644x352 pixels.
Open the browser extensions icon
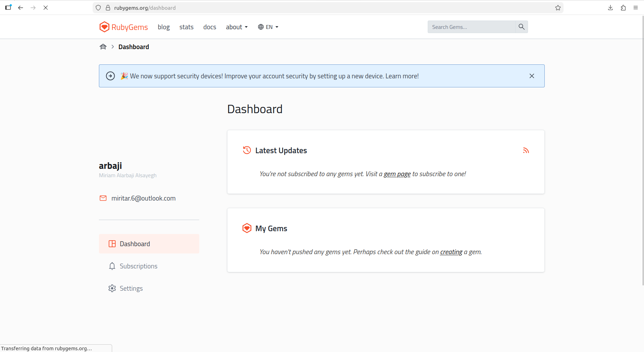click(623, 8)
